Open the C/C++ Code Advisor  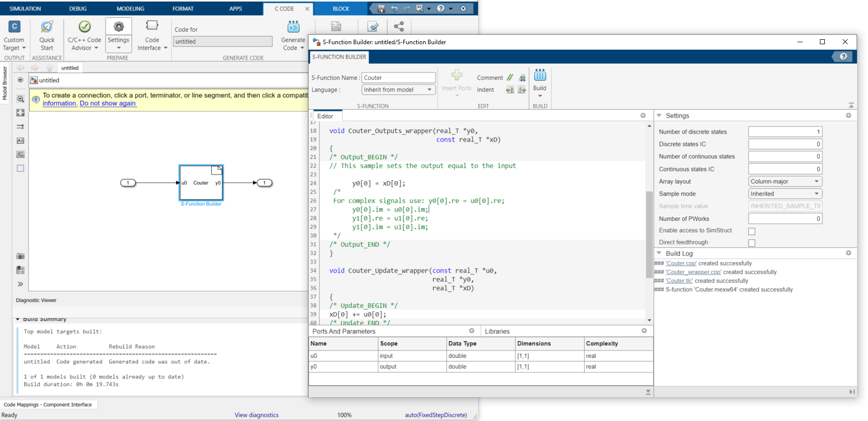pyautogui.click(x=85, y=26)
